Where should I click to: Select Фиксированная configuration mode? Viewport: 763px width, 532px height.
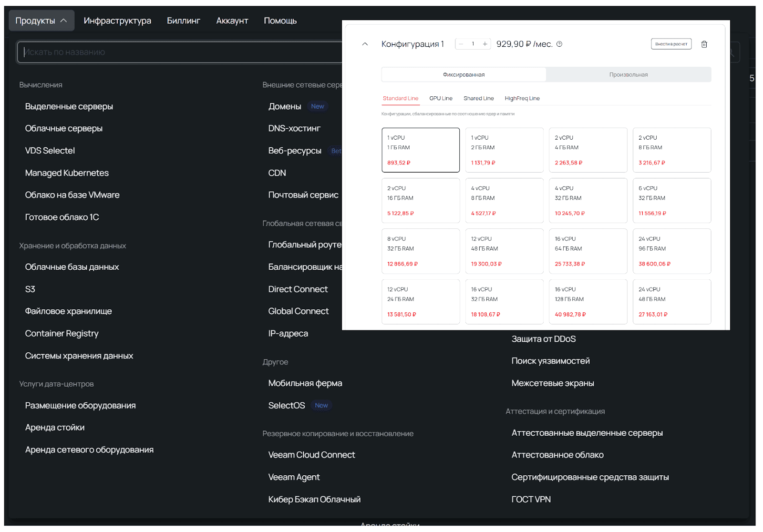coord(464,75)
